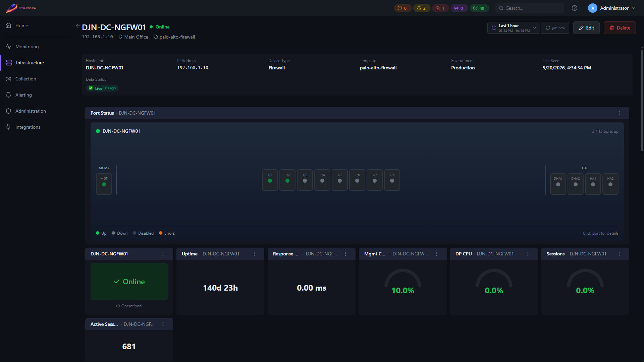Click the Down legend item

click(120, 233)
